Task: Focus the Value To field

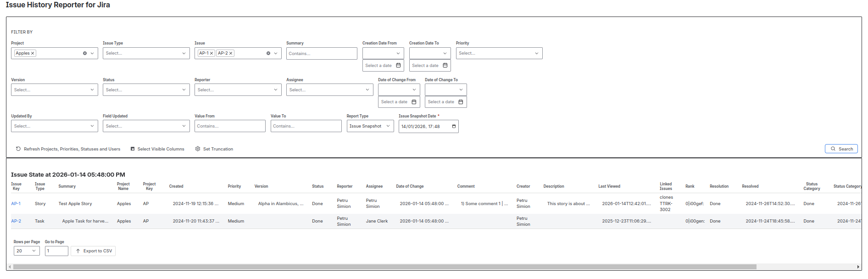Action: coord(306,126)
